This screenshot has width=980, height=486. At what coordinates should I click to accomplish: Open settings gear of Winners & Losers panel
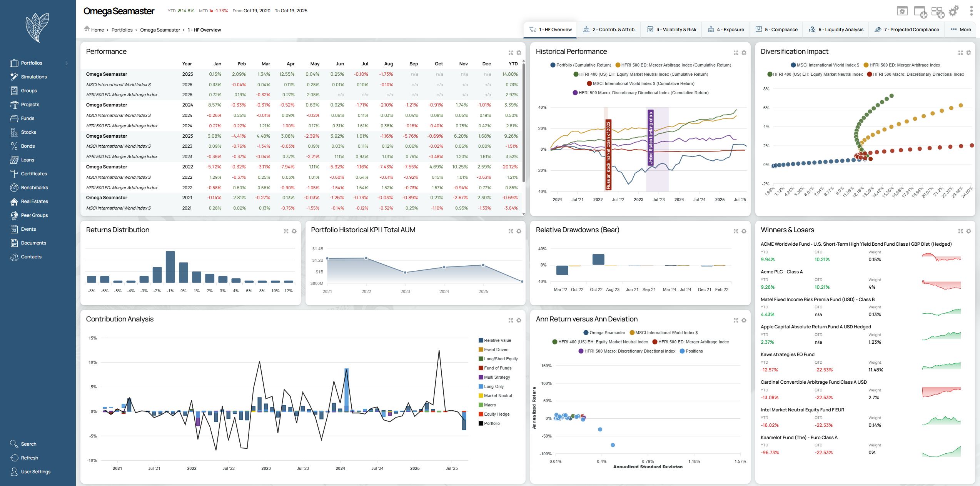pos(968,231)
